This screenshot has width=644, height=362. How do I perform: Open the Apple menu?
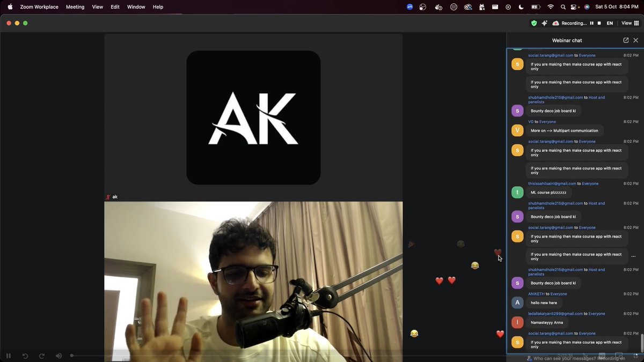pos(10,7)
